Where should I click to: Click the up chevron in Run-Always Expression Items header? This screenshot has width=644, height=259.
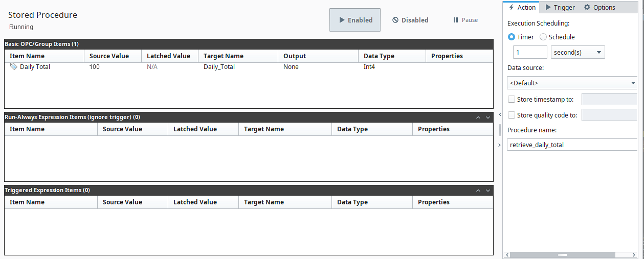coord(478,117)
